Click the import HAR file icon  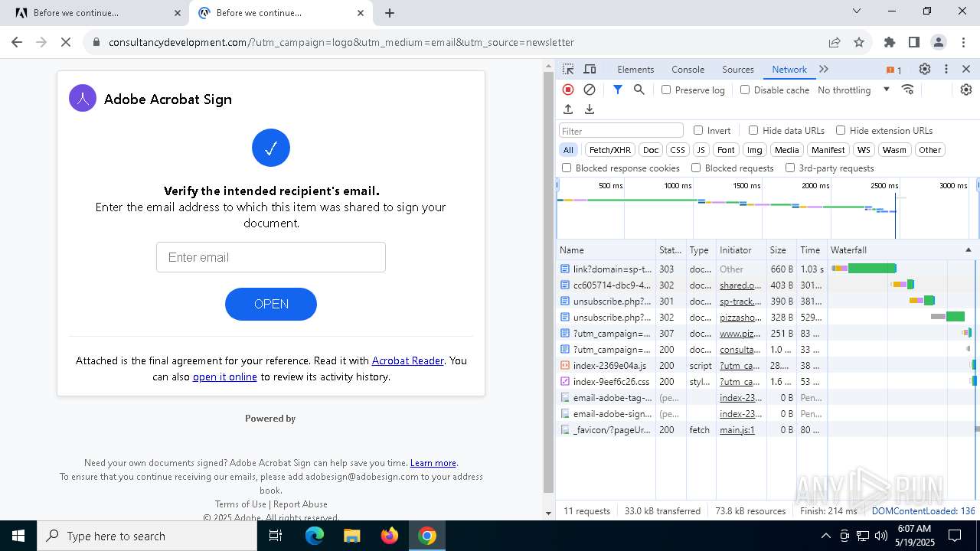point(568,109)
